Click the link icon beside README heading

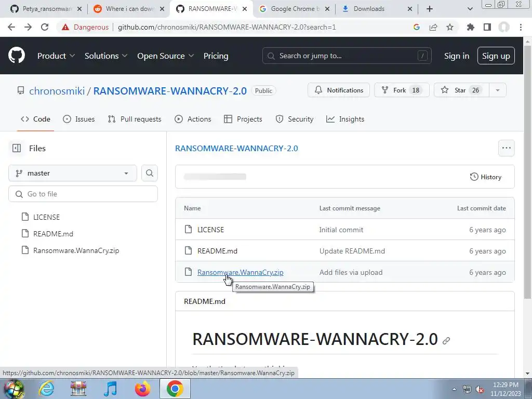click(x=446, y=340)
